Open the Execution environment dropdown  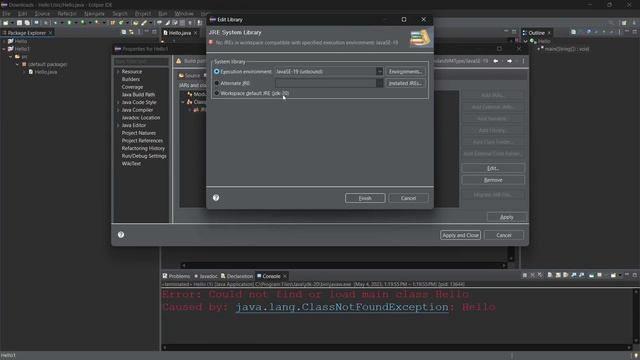click(x=379, y=71)
